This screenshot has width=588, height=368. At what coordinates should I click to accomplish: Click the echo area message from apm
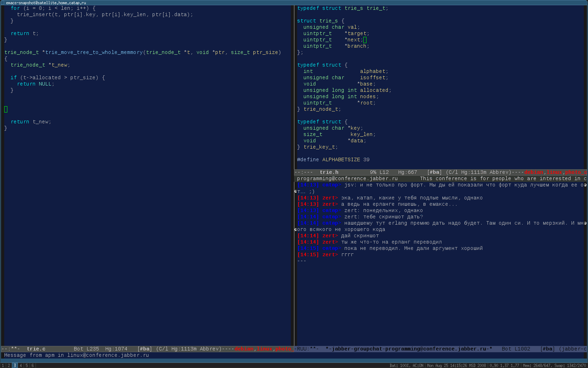(76, 355)
